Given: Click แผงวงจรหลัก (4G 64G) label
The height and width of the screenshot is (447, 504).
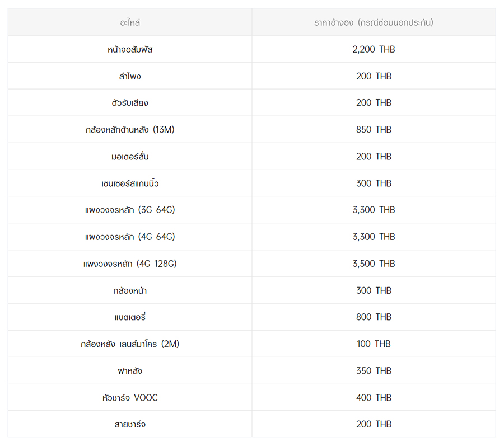Looking at the screenshot, I should tap(130, 237).
